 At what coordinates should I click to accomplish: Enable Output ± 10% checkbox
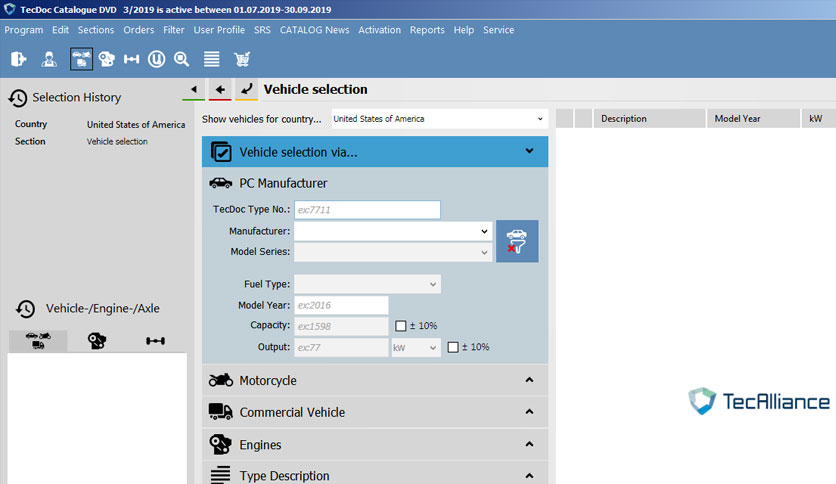pos(453,347)
